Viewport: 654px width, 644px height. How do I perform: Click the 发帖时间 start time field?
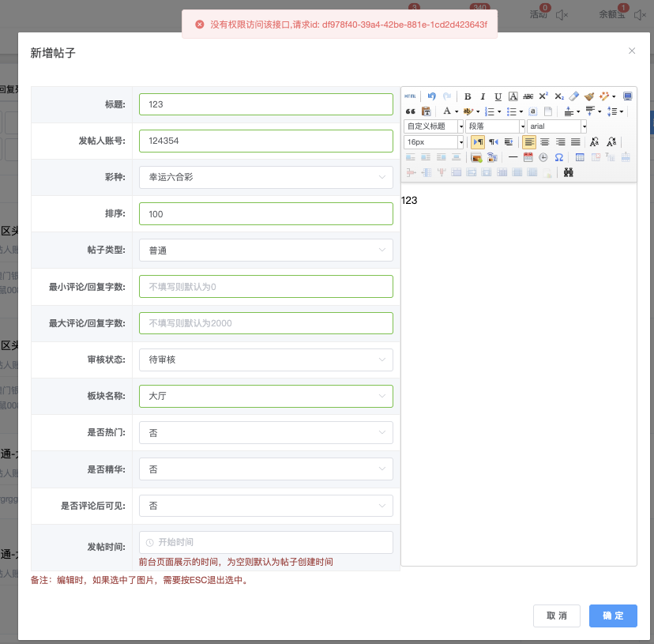[x=265, y=542]
